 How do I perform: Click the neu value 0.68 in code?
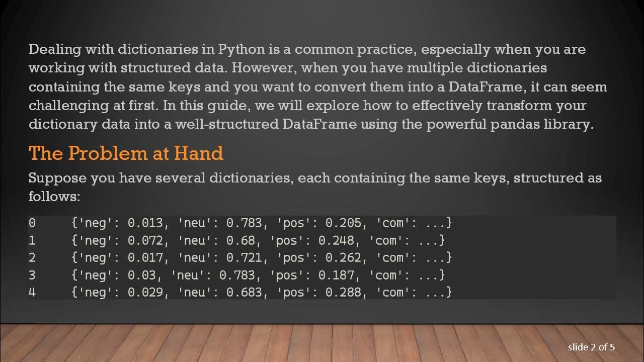[x=240, y=240]
